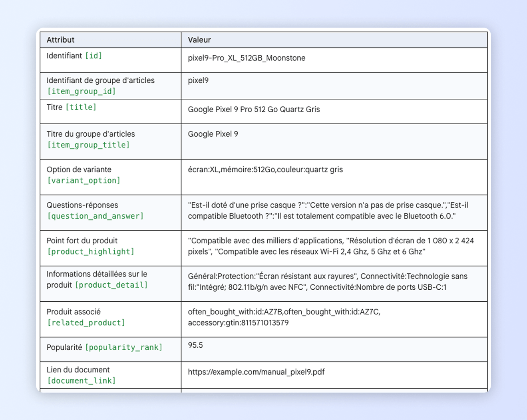Image resolution: width=527 pixels, height=420 pixels.
Task: Click the Lien du document label
Action: point(78,370)
